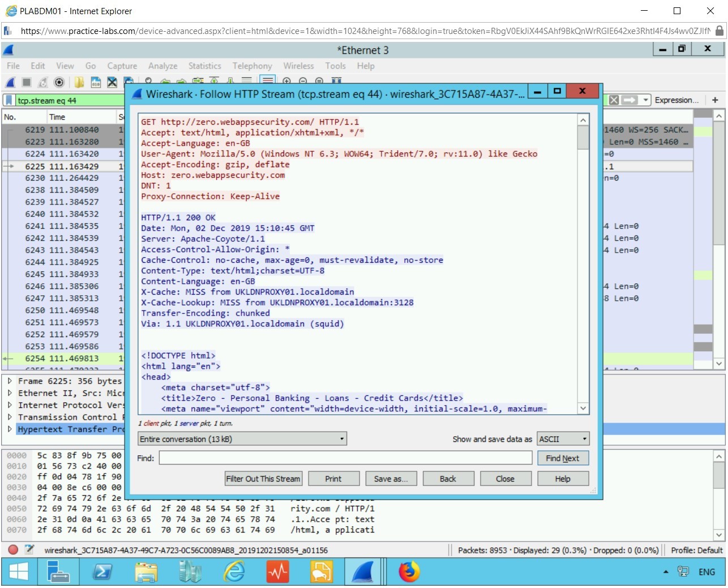The width and height of the screenshot is (728, 588).
Task: Open the Wireless menu
Action: click(299, 66)
